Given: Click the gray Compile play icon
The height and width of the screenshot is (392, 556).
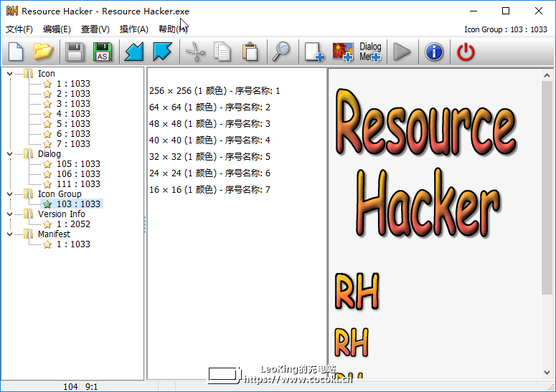Looking at the screenshot, I should pos(402,52).
